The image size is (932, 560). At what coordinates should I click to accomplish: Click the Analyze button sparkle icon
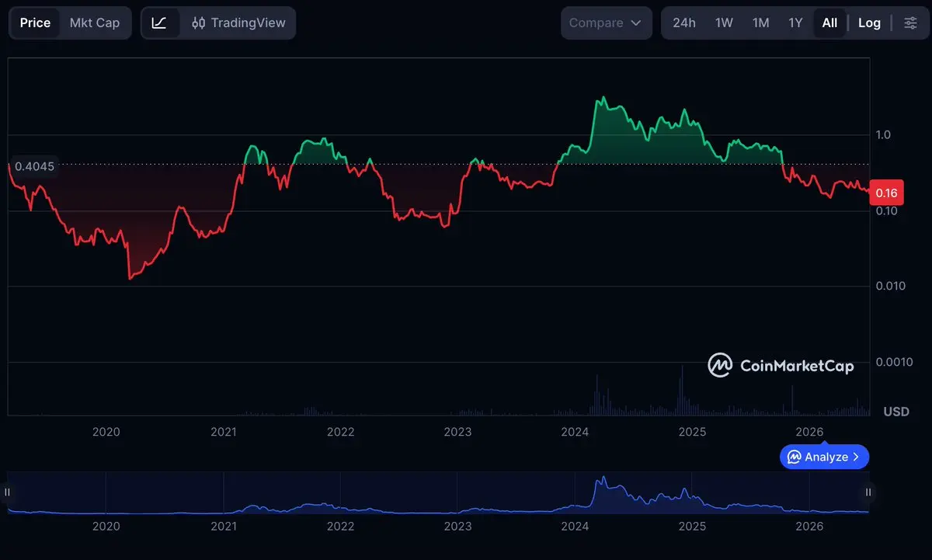794,457
